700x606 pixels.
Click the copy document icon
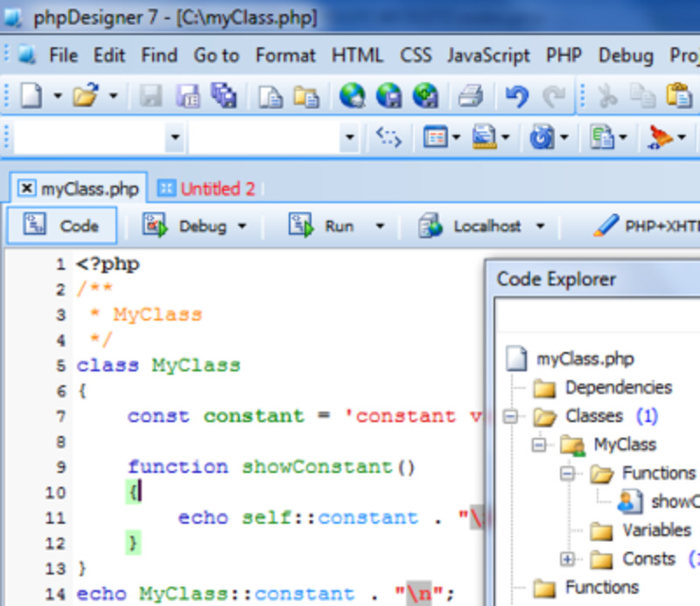click(x=270, y=96)
